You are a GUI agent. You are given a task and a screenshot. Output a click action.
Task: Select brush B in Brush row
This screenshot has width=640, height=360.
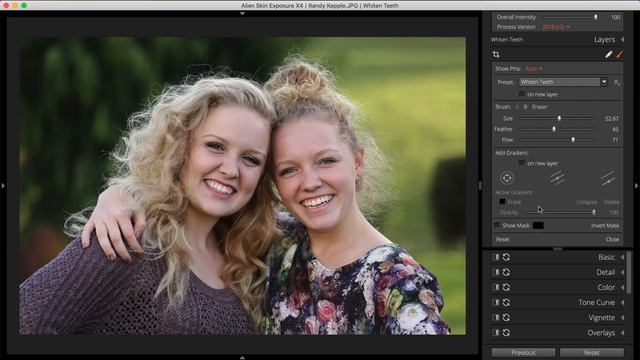pyautogui.click(x=525, y=107)
